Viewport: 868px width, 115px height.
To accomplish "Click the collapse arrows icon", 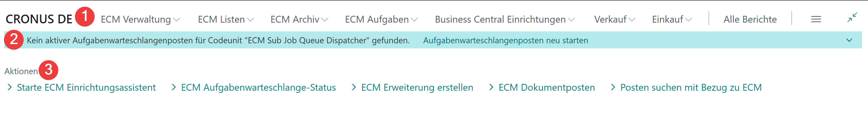I will tap(852, 18).
